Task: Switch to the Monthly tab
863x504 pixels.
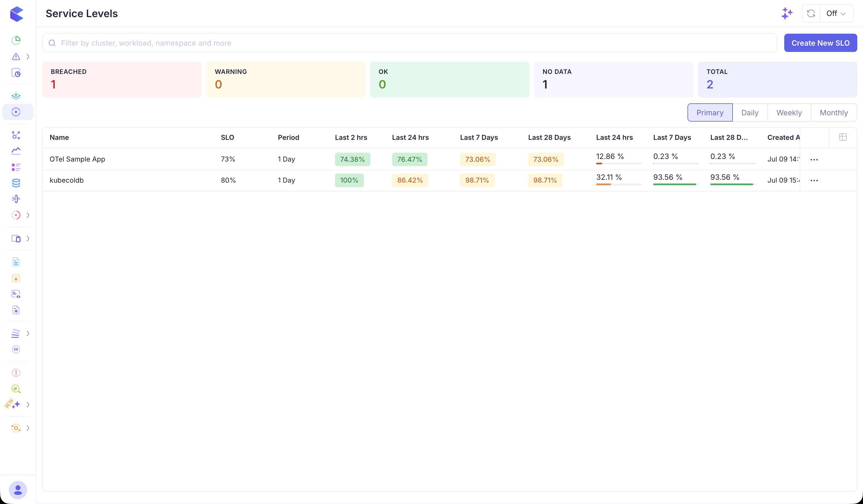Action: click(x=834, y=113)
